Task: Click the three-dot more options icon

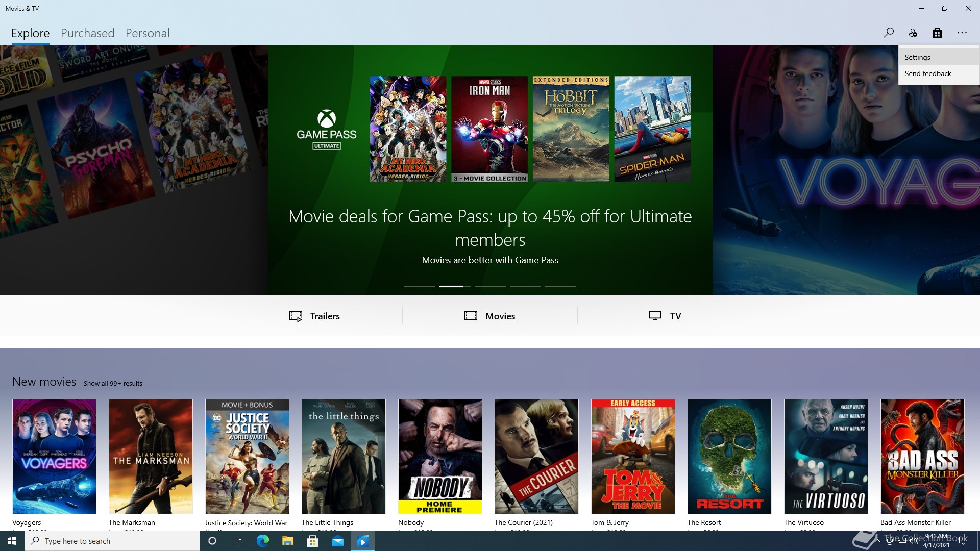Action: (962, 33)
